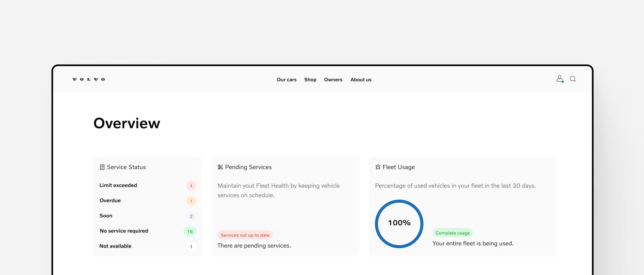The height and width of the screenshot is (275, 644).
Task: Select the Overdue status label
Action: (110, 200)
